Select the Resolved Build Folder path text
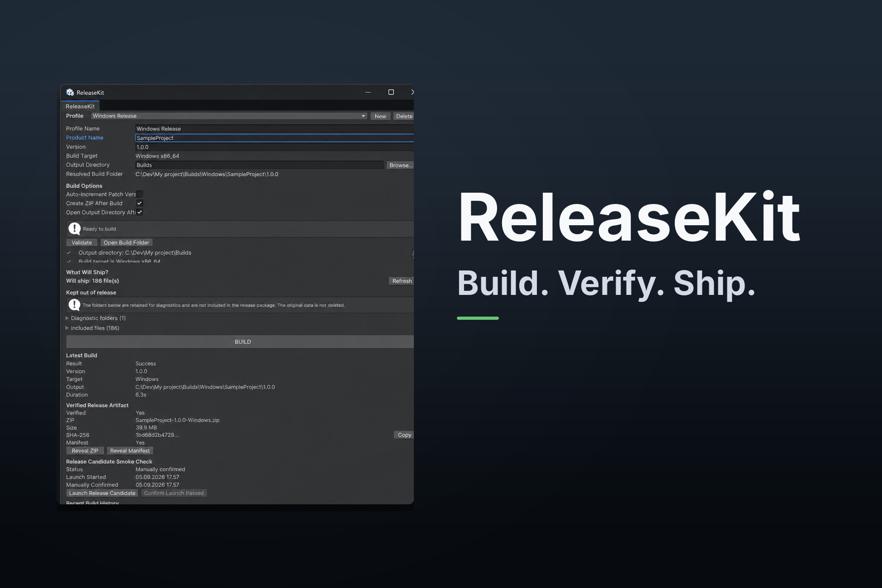Viewport: 882px width, 588px height. point(207,174)
